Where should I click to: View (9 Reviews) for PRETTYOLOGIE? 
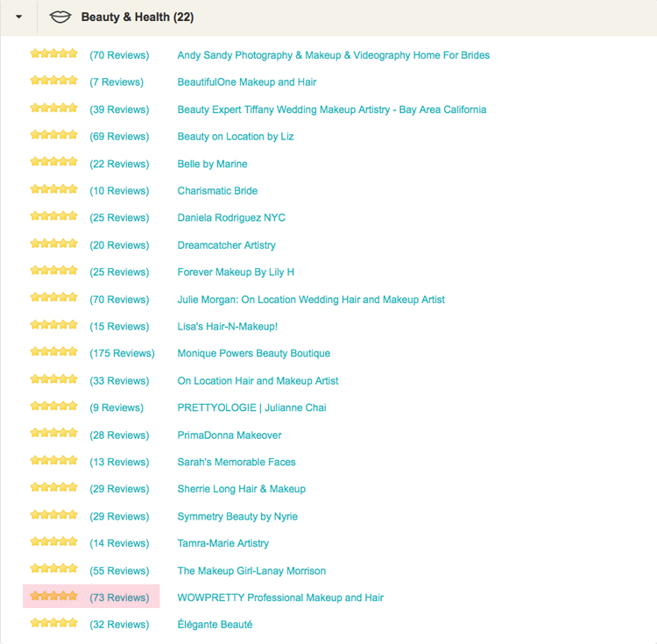(117, 407)
